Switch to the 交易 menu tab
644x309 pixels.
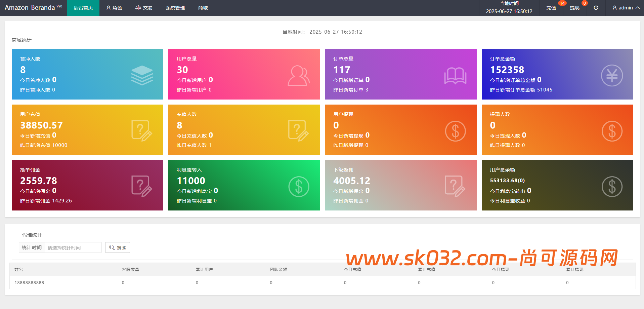(144, 8)
